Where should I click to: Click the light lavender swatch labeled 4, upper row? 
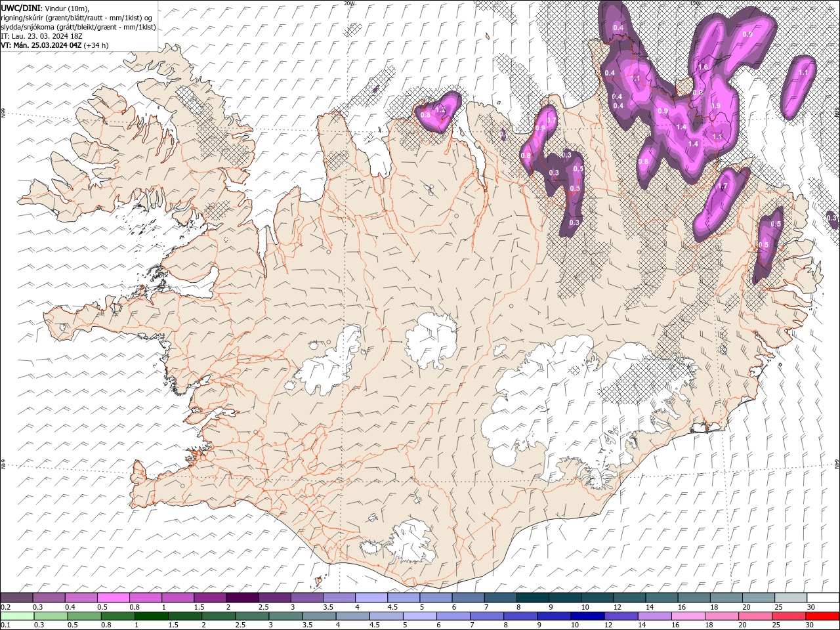tap(370, 598)
